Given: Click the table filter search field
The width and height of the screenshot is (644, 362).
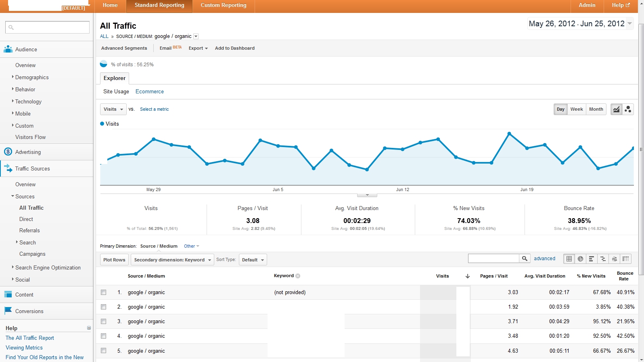Looking at the screenshot, I should 494,259.
